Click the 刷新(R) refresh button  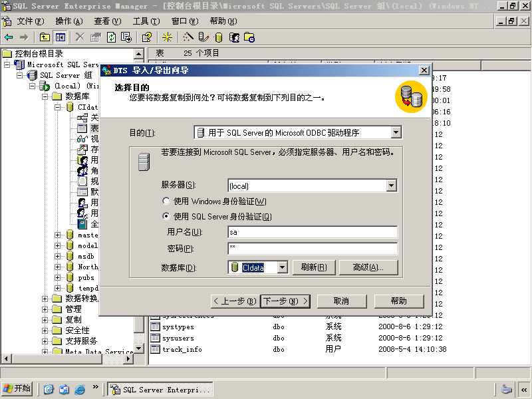point(314,267)
